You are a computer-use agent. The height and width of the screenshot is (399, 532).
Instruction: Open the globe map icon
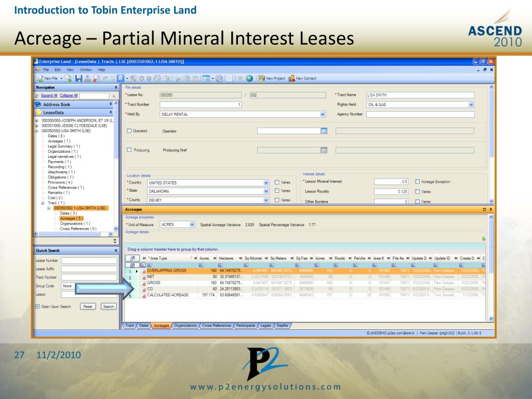[249, 78]
